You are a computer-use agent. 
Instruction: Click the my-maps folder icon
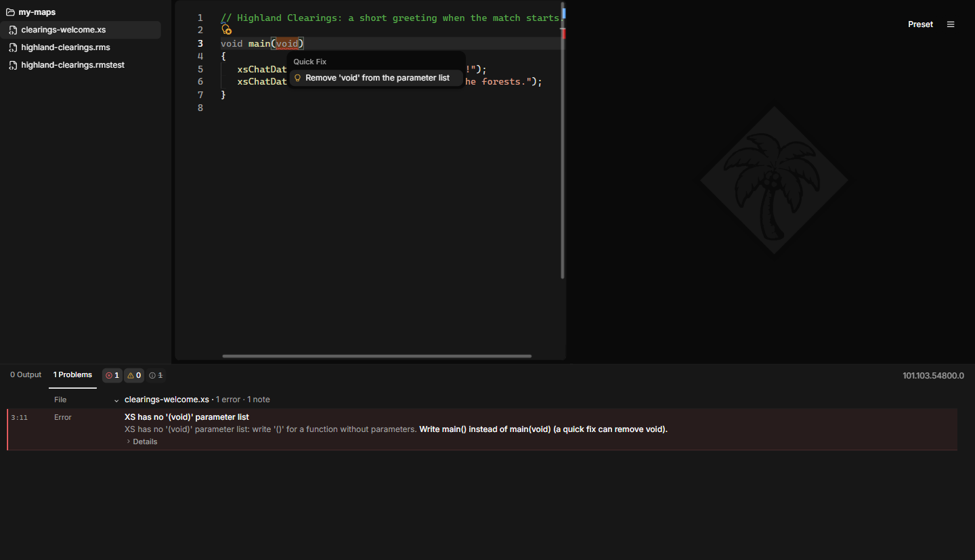pos(10,12)
